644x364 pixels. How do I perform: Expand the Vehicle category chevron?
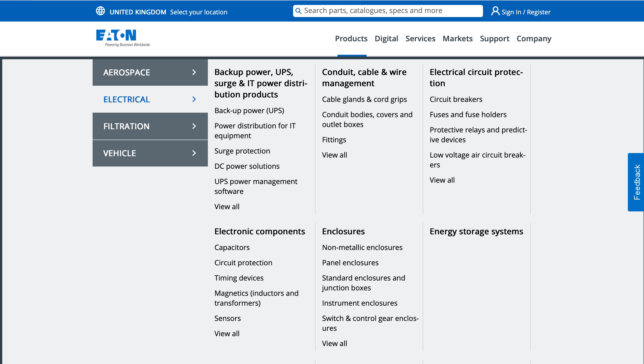pyautogui.click(x=194, y=153)
